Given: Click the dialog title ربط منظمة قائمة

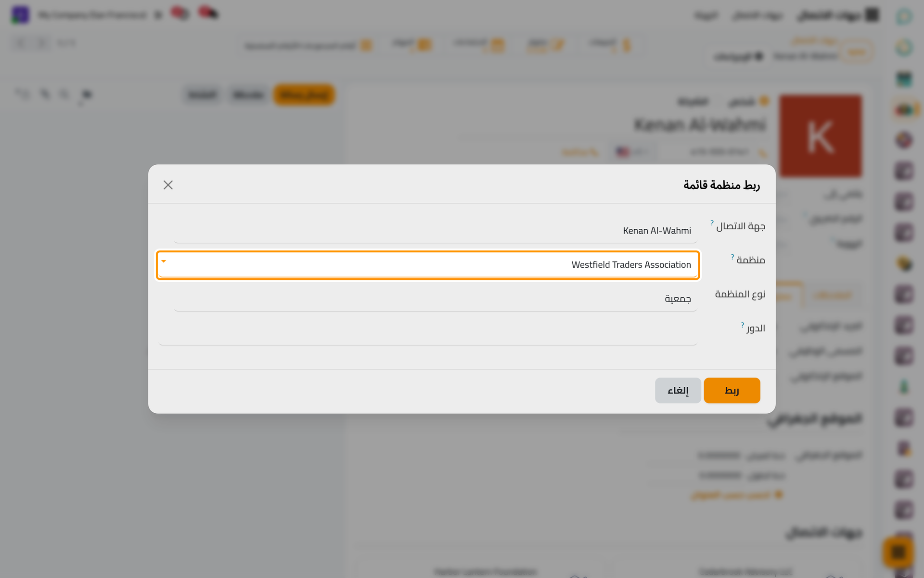Looking at the screenshot, I should [721, 185].
